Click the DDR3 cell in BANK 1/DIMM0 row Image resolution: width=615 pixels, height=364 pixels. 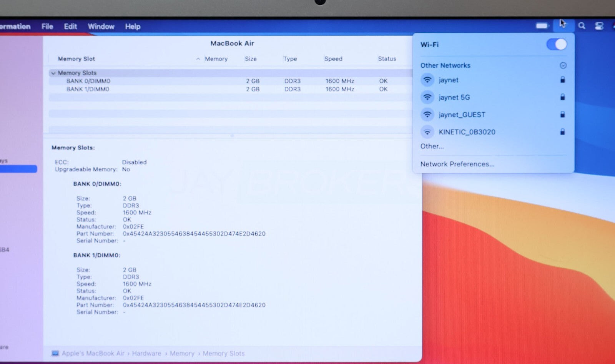coord(293,89)
